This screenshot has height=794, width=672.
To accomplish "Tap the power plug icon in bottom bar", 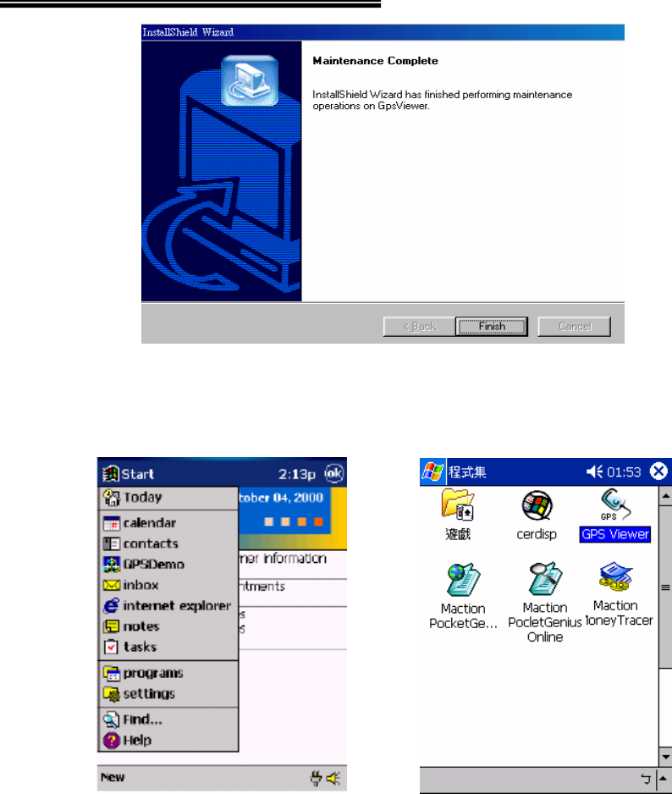I will (316, 778).
